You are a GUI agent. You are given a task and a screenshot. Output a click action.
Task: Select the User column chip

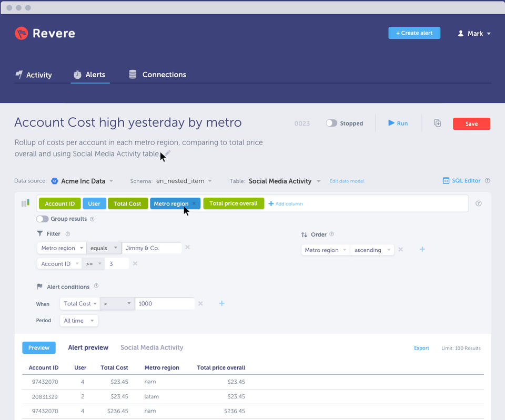pos(94,203)
